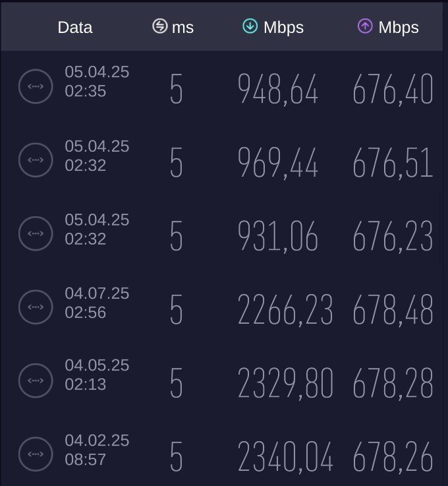
Task: Click the download Mbps column label
Action: pyautogui.click(x=283, y=28)
